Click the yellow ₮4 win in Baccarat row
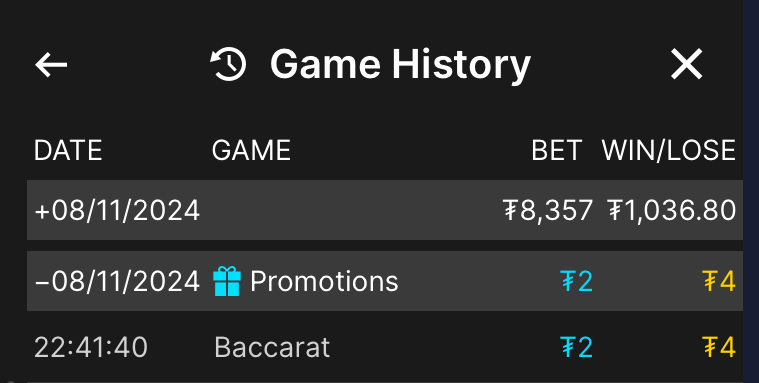 [719, 347]
